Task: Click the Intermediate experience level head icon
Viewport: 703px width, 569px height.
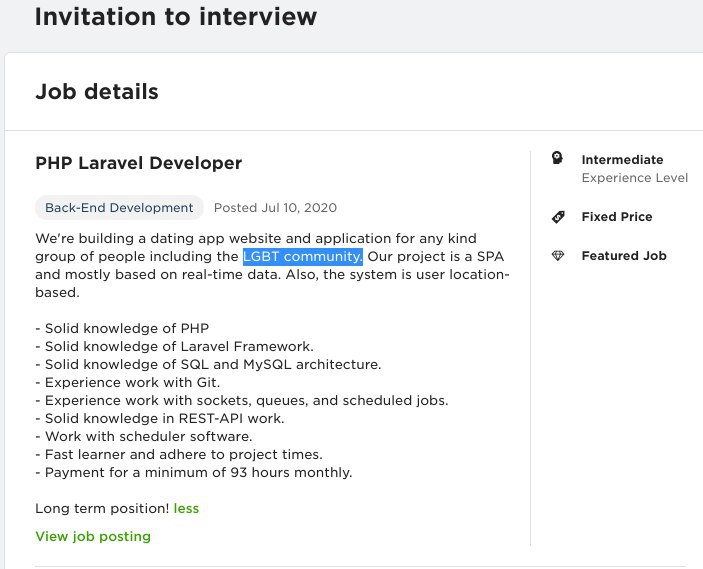Action: coord(557,158)
